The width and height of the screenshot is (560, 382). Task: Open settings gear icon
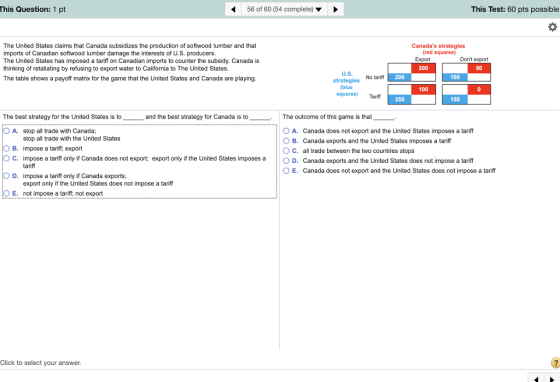[x=552, y=27]
